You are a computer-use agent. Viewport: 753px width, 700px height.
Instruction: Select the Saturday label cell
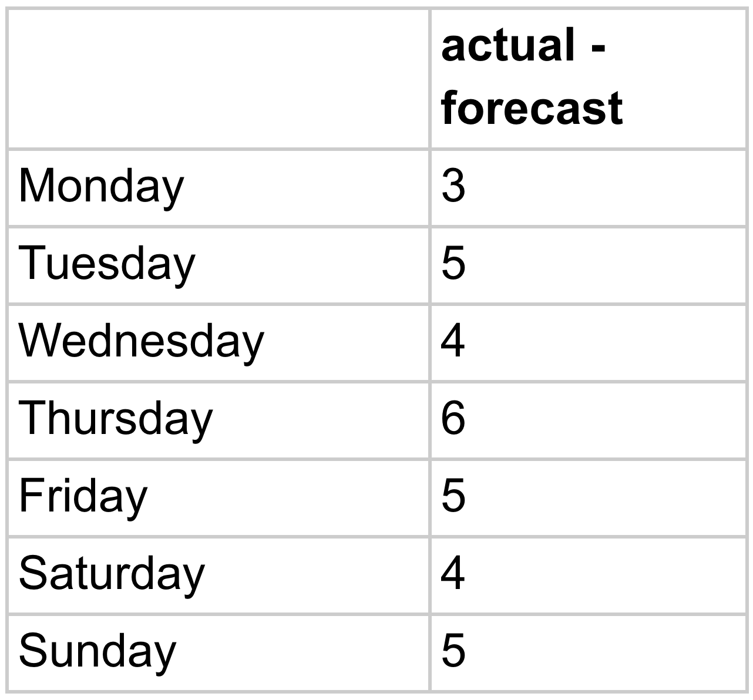coord(112,574)
